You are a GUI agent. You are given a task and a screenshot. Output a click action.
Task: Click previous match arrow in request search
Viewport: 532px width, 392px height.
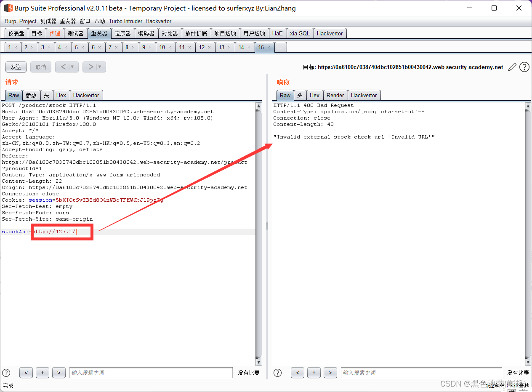click(x=26, y=373)
